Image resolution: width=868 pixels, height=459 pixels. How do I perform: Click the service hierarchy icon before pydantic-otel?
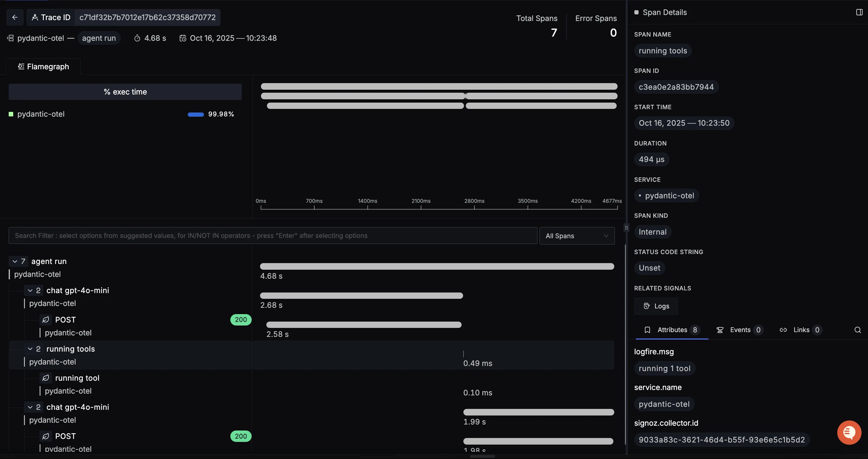click(x=10, y=38)
